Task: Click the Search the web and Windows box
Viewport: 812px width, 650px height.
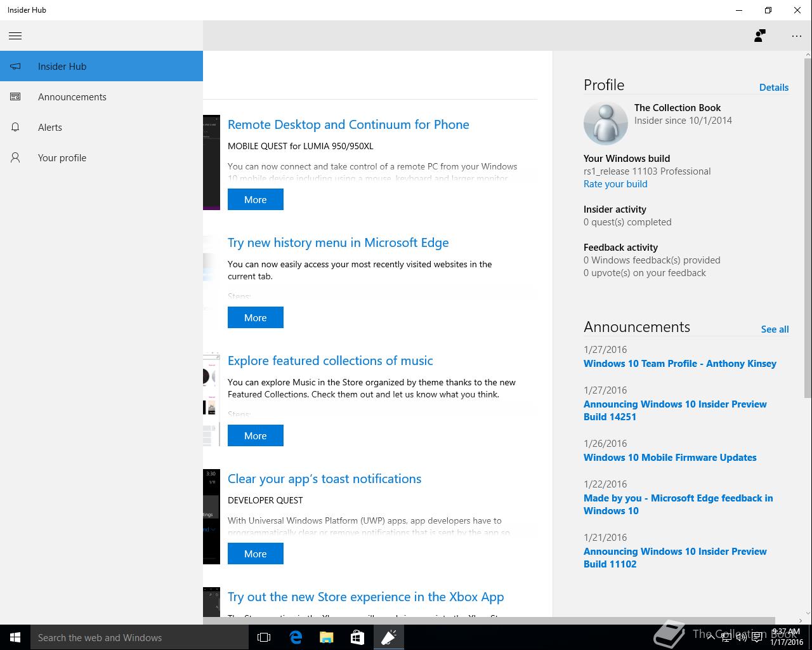Action: pos(140,637)
